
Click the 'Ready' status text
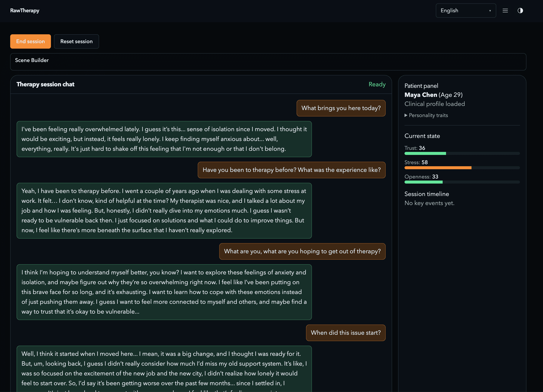pyautogui.click(x=377, y=84)
